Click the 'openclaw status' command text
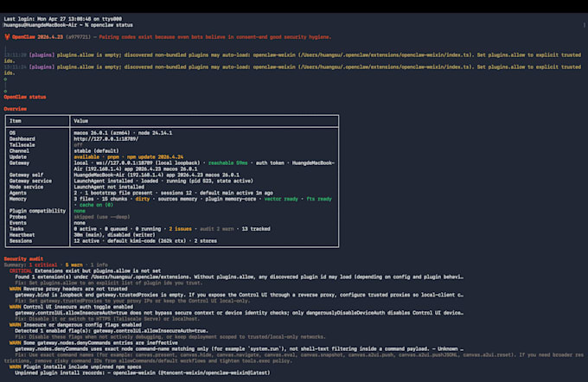 [x=112, y=25]
